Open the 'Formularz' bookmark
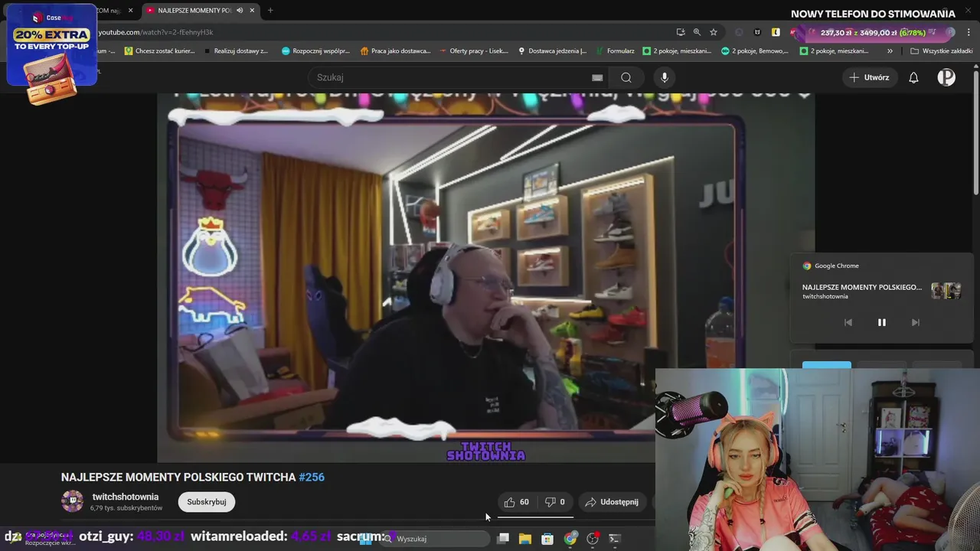The image size is (980, 551). (615, 51)
